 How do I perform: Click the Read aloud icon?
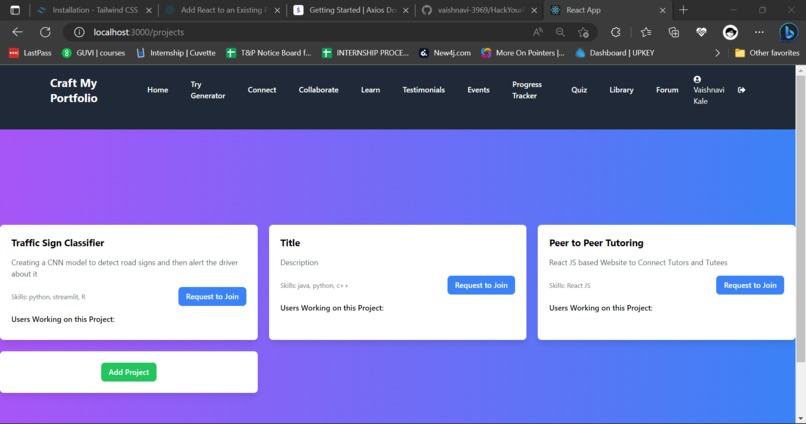538,32
